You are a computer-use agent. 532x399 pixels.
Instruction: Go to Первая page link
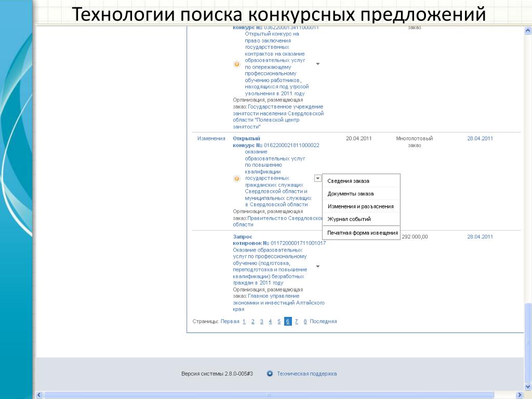tap(230, 321)
